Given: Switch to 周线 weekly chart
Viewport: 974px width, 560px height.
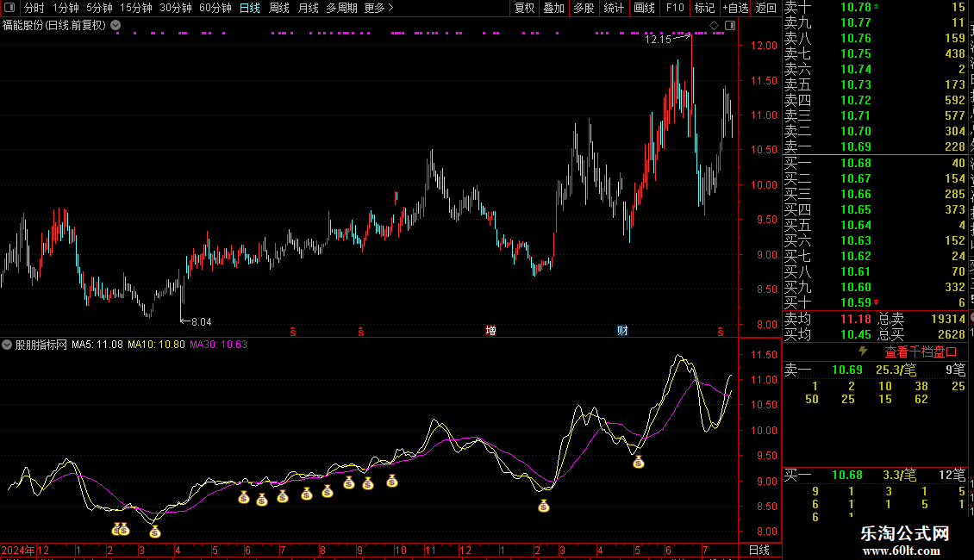Looking at the screenshot, I should pyautogui.click(x=279, y=8).
